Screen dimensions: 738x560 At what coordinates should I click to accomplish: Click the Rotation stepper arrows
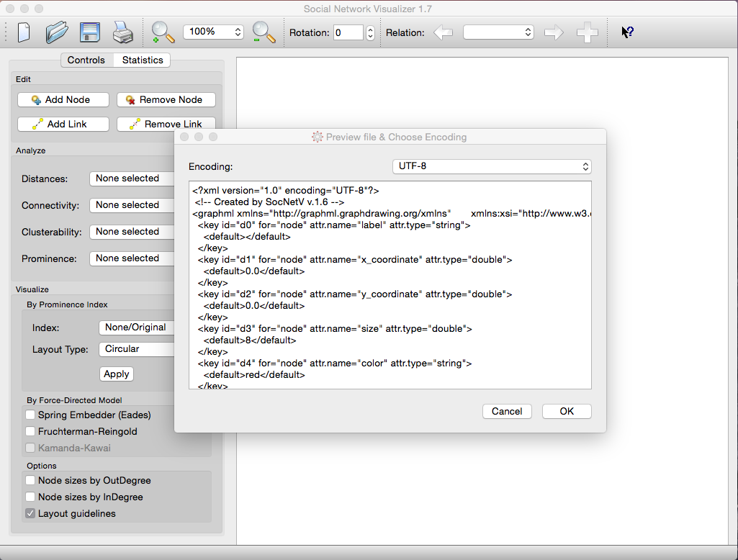click(x=370, y=32)
